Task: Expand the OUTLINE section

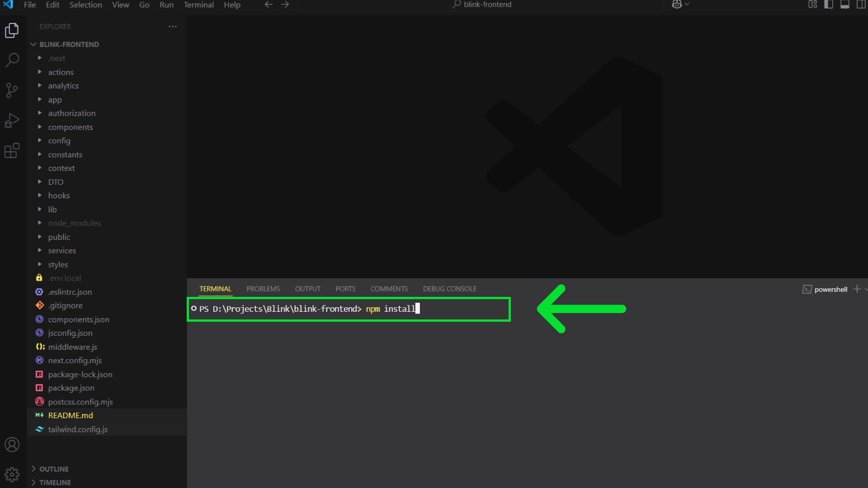Action: (x=54, y=469)
